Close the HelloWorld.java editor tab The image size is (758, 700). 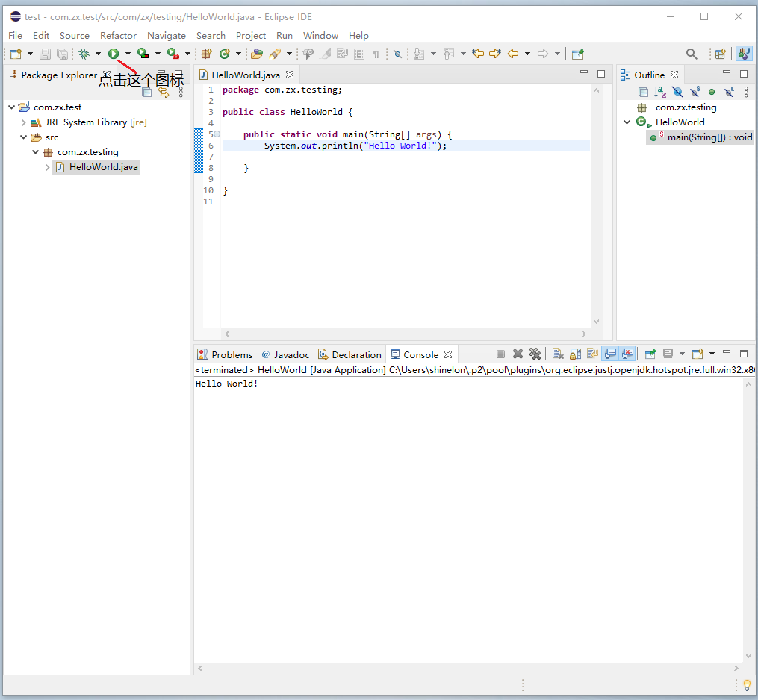[x=290, y=75]
